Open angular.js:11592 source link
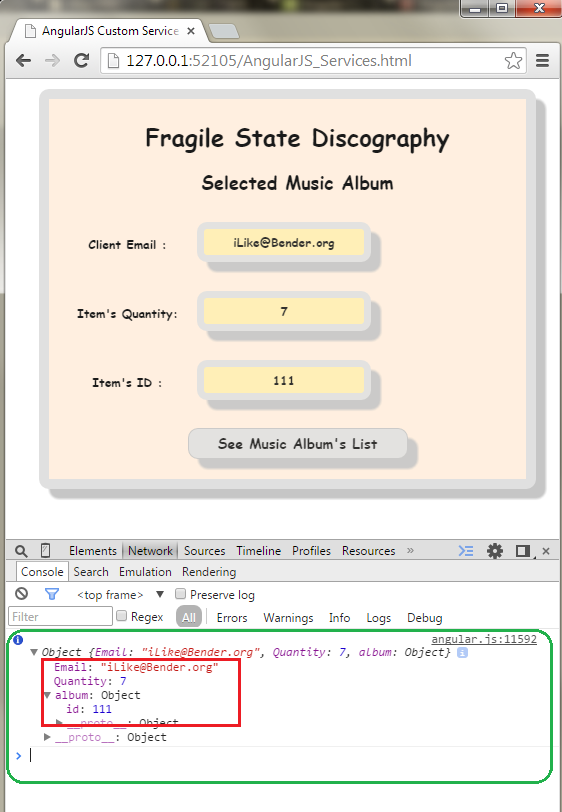Screen dimensions: 562x812 point(484,639)
